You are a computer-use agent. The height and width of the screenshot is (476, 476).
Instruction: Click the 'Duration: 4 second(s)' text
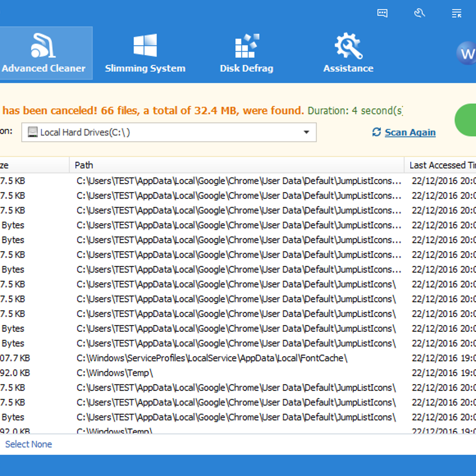[x=355, y=111]
